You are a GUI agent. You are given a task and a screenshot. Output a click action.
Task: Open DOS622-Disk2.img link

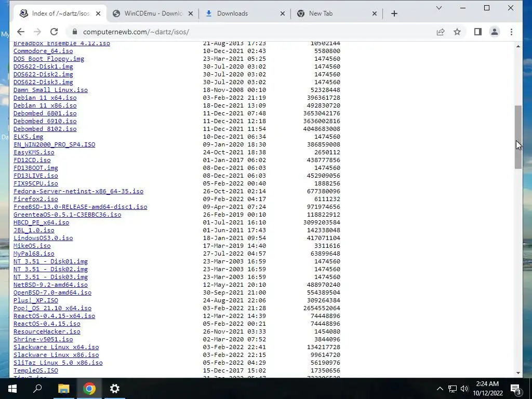click(x=43, y=74)
